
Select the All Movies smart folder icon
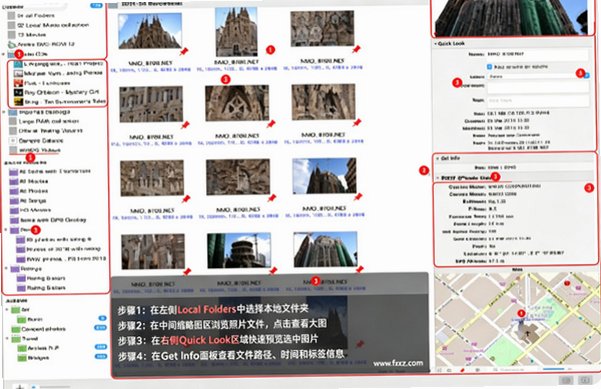pyautogui.click(x=14, y=181)
